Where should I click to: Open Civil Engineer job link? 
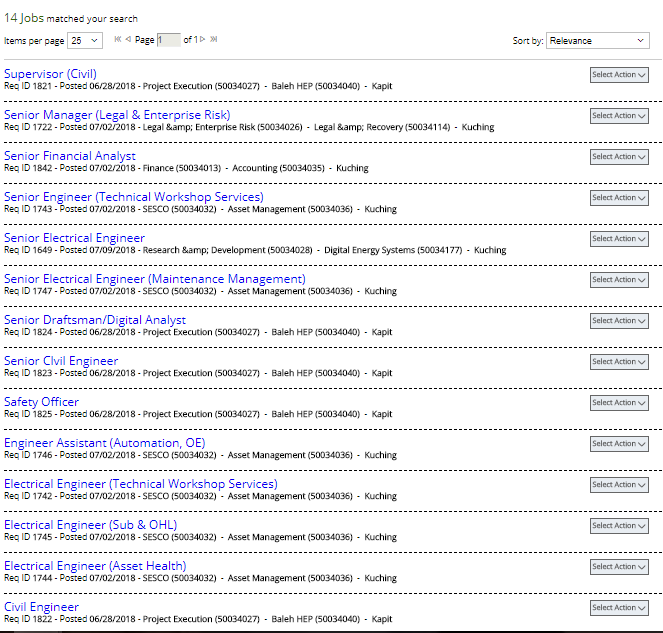(41, 607)
